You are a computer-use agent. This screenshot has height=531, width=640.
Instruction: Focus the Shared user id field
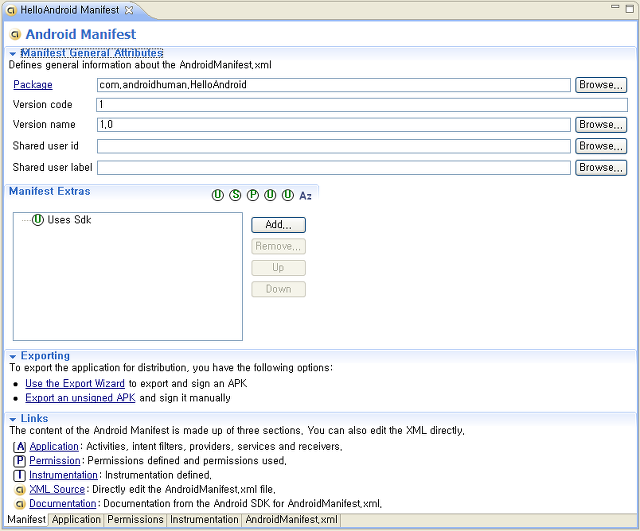coord(334,146)
